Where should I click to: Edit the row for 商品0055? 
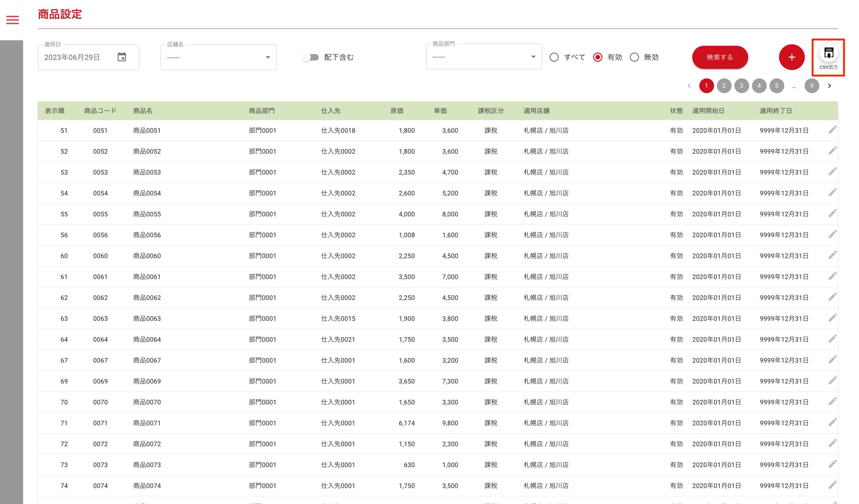tap(832, 213)
